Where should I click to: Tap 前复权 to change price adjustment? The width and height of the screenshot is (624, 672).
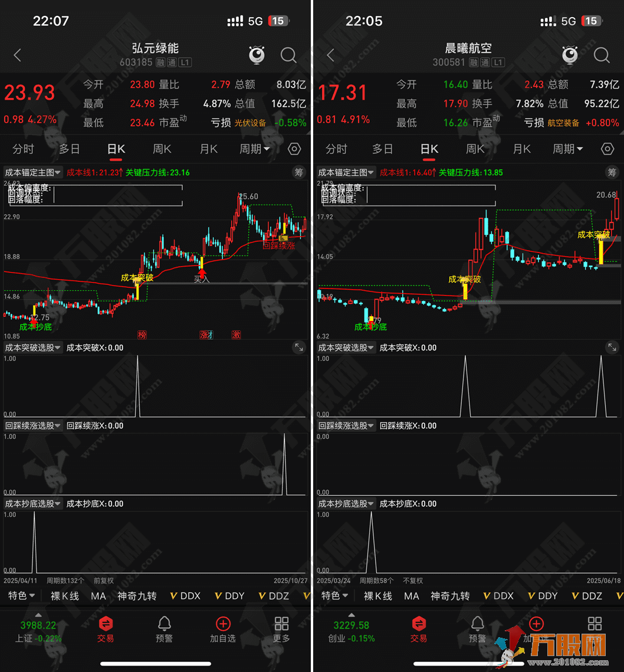click(103, 580)
